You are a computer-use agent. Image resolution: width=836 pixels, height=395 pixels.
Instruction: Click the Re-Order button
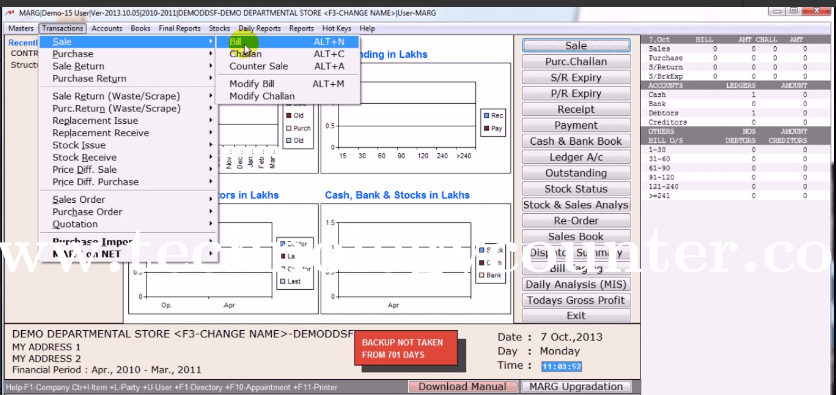[576, 221]
